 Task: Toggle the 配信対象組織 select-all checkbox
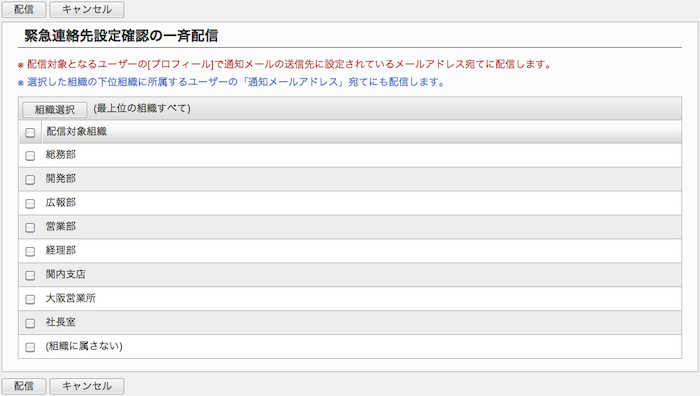(30, 133)
